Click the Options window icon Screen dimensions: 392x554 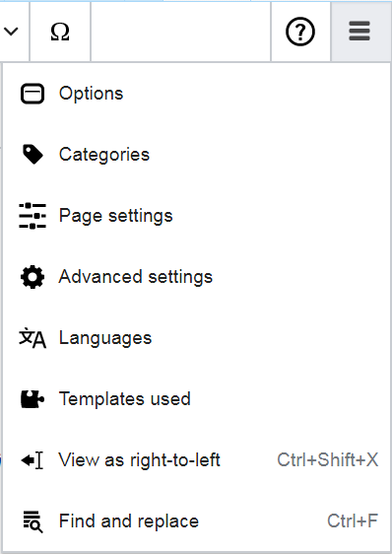[33, 94]
